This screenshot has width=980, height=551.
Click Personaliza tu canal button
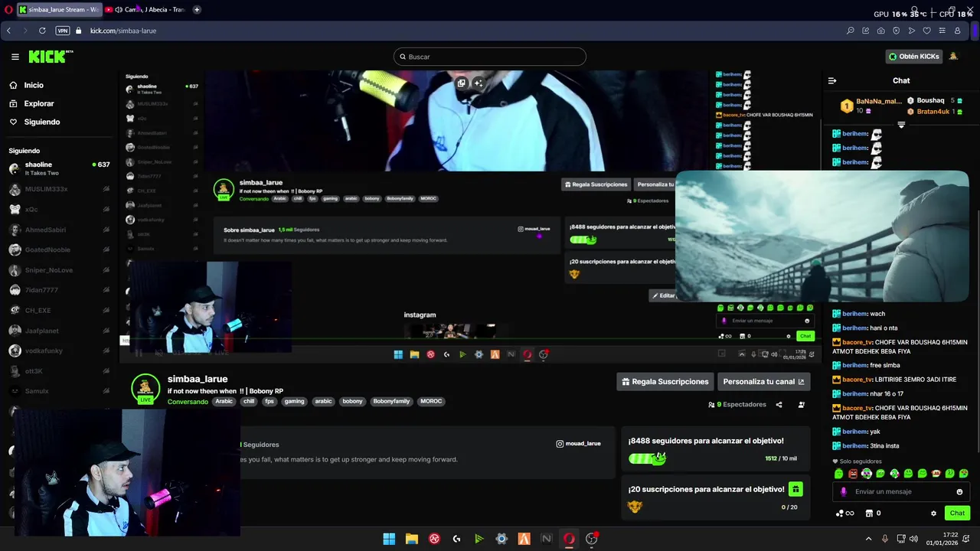pyautogui.click(x=764, y=382)
